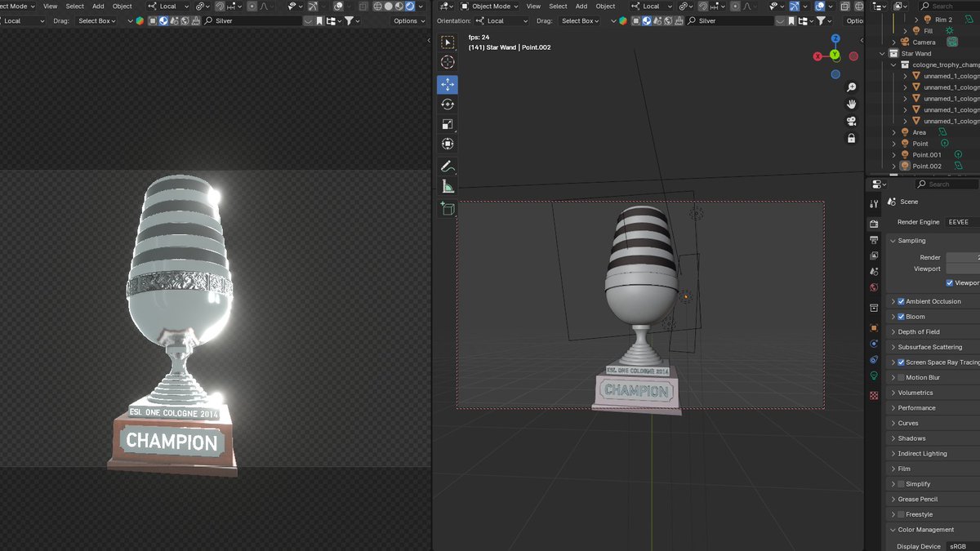Open the Object Mode dropdown
The image size is (980, 551).
click(x=490, y=6)
